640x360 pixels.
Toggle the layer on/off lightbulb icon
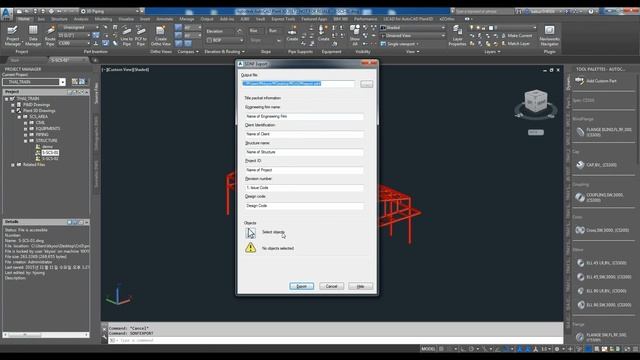coord(472,28)
